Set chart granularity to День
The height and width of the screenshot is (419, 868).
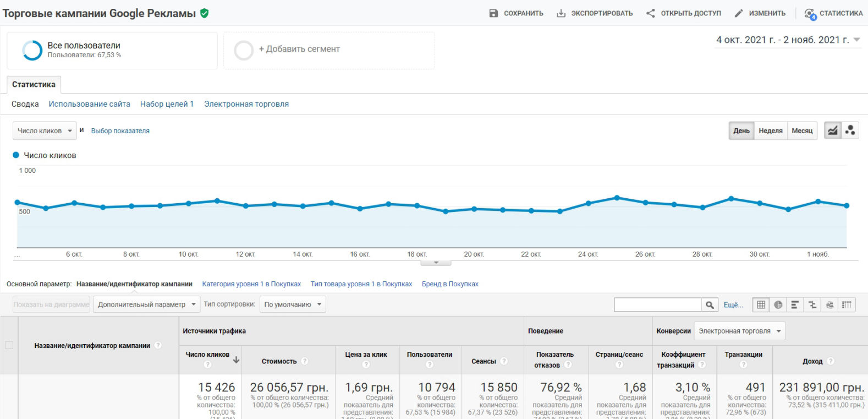pos(741,130)
